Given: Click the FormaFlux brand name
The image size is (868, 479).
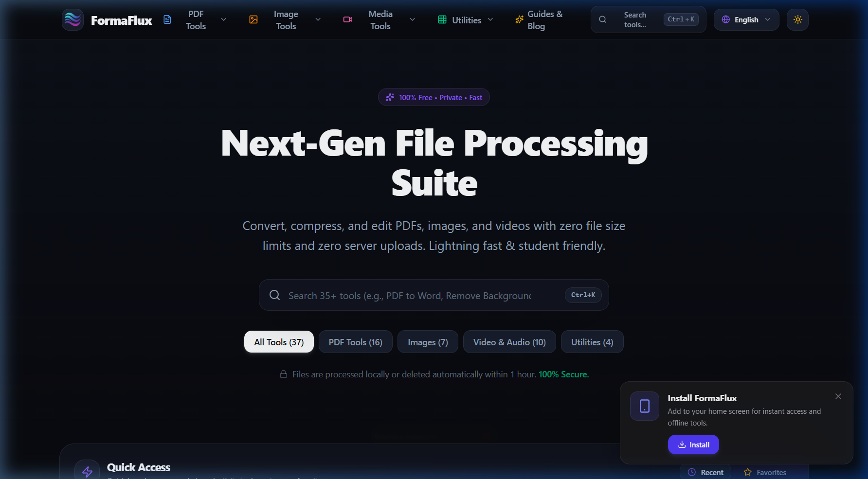Looking at the screenshot, I should pyautogui.click(x=122, y=20).
